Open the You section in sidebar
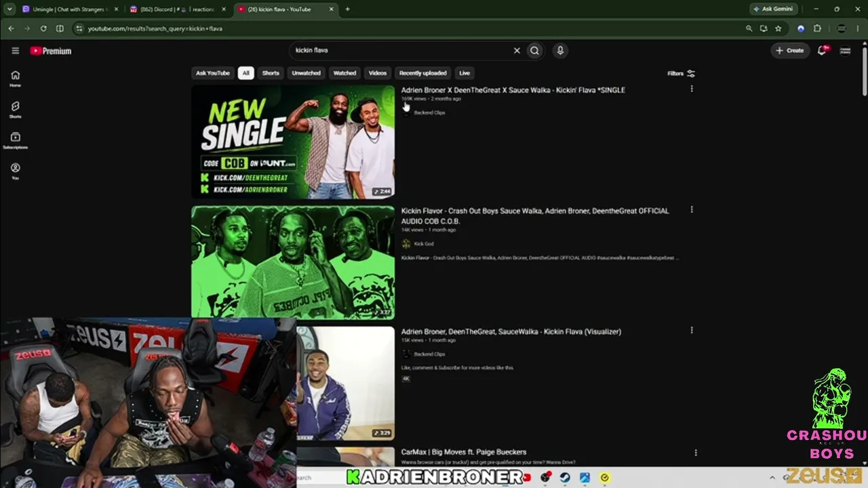 point(15,171)
